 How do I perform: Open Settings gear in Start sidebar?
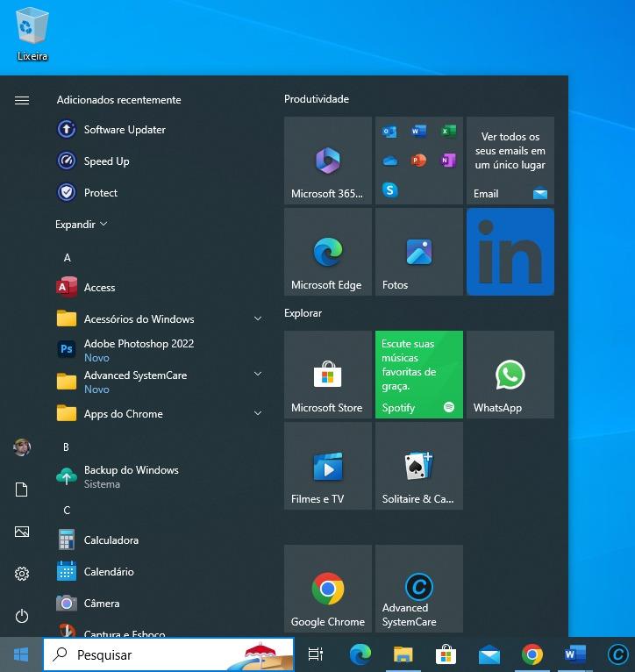22,574
